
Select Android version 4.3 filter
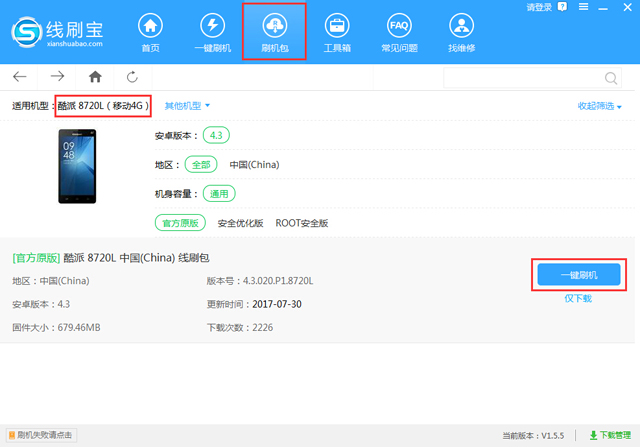(x=216, y=135)
